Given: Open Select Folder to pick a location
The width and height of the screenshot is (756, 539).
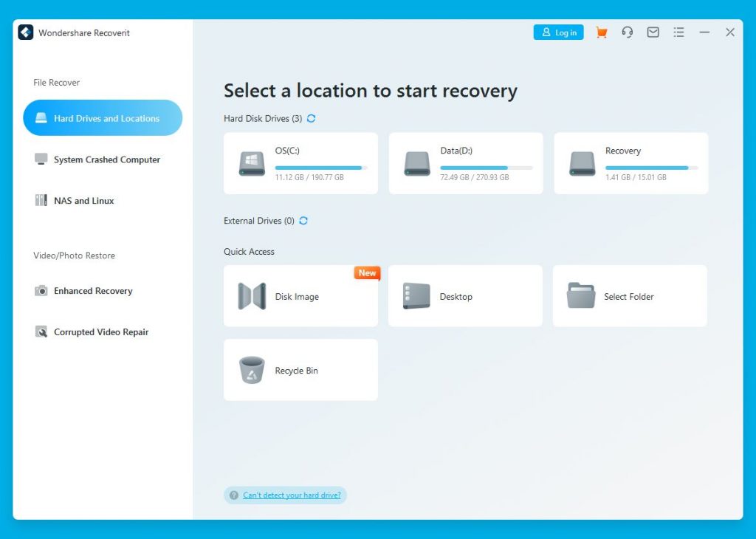Looking at the screenshot, I should (629, 295).
